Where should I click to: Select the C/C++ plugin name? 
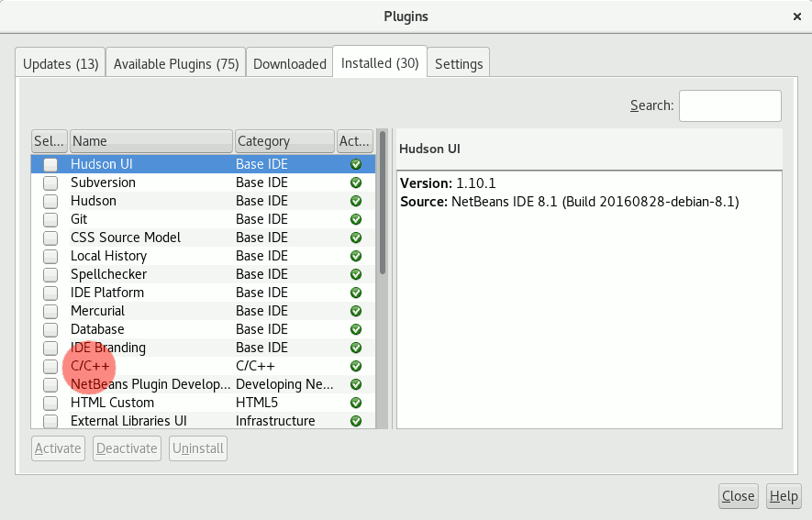(x=90, y=366)
